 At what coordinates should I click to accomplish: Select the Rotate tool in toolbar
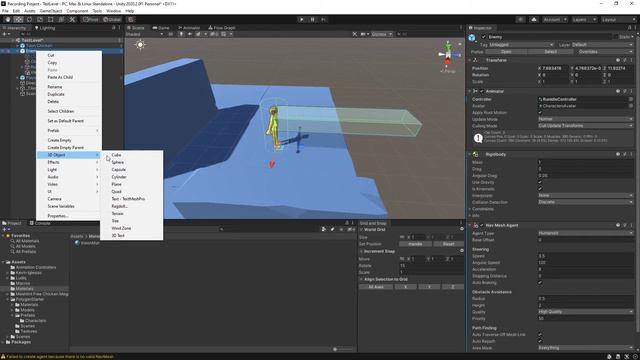tap(29, 19)
